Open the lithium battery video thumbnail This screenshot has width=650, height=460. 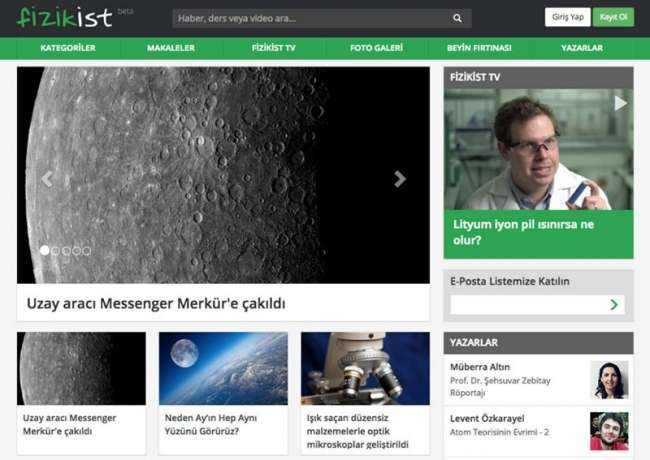538,149
